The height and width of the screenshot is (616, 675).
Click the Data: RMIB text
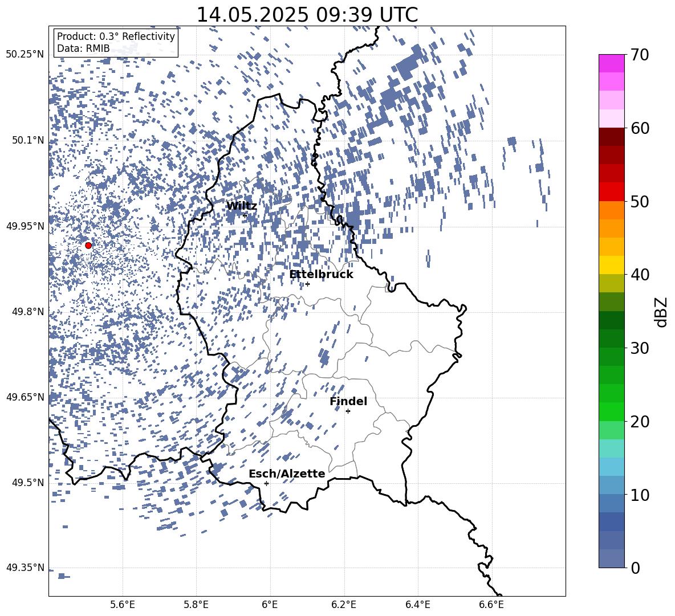[x=83, y=48]
